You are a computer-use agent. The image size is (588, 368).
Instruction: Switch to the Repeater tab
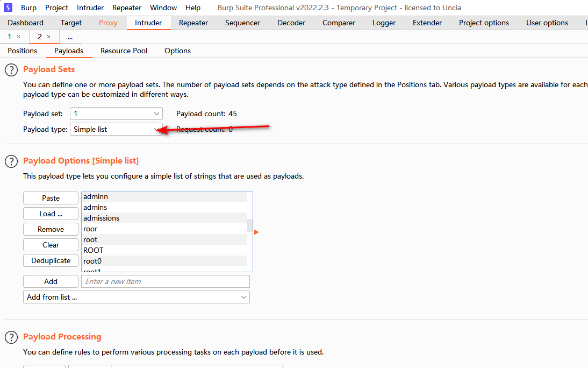193,23
